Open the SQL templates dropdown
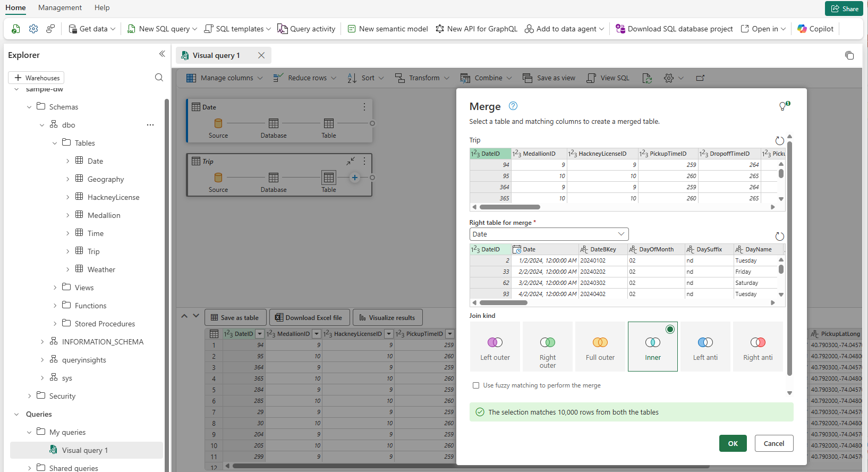 (x=237, y=29)
